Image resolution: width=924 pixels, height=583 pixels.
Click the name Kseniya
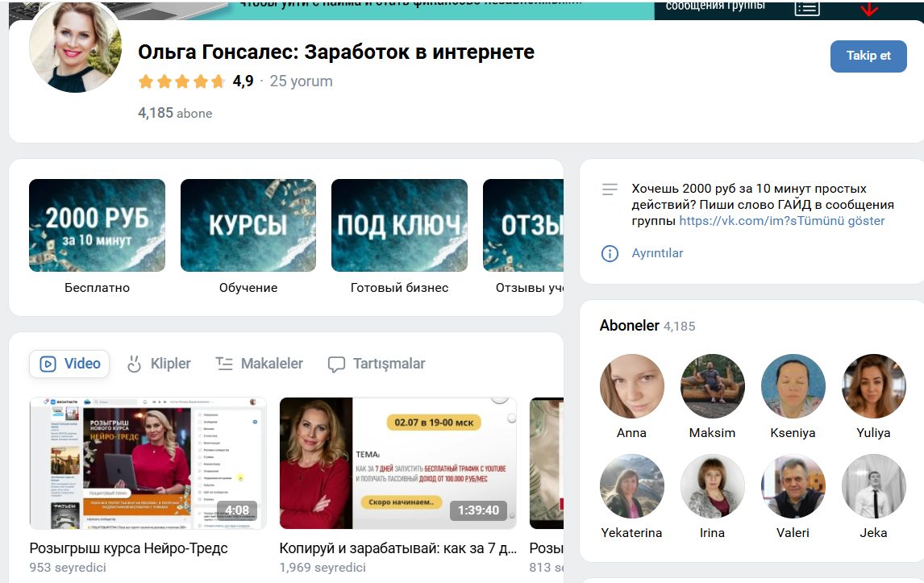click(x=793, y=433)
